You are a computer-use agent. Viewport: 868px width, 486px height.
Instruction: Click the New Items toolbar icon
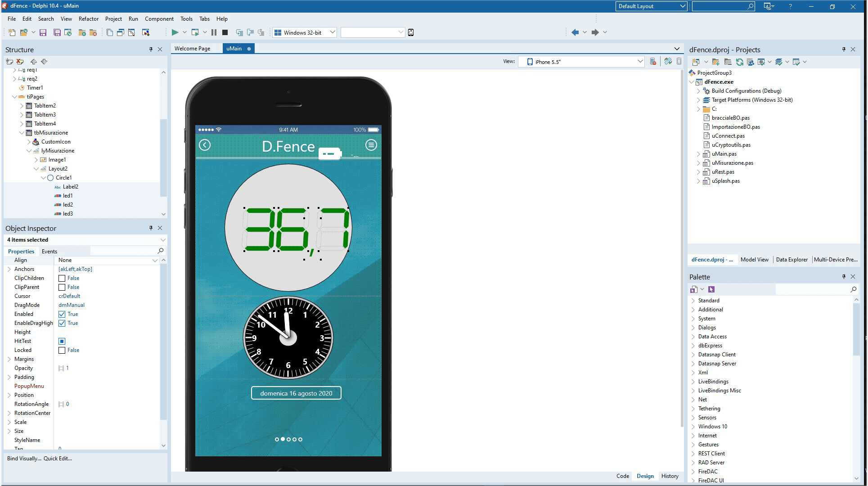[12, 32]
